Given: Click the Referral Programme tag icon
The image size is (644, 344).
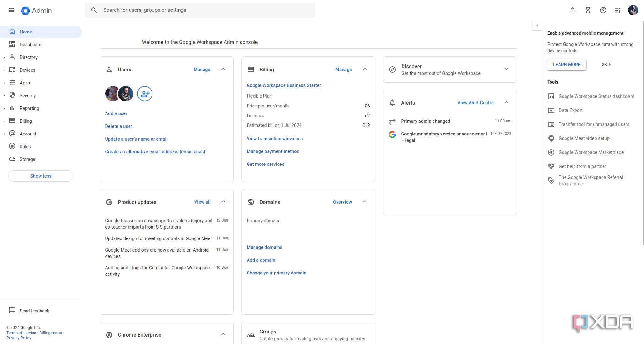Looking at the screenshot, I should (x=551, y=180).
